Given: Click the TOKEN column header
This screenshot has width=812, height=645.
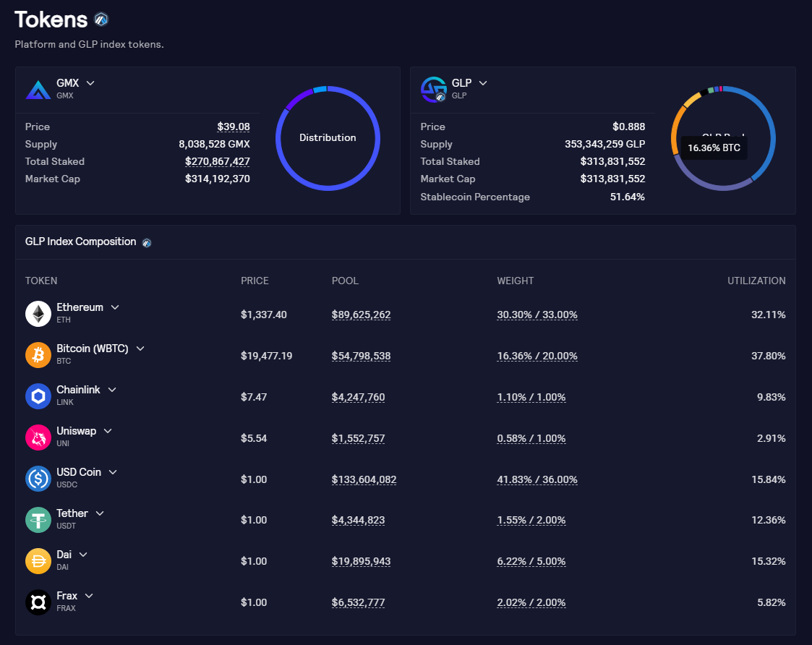Looking at the screenshot, I should [41, 281].
